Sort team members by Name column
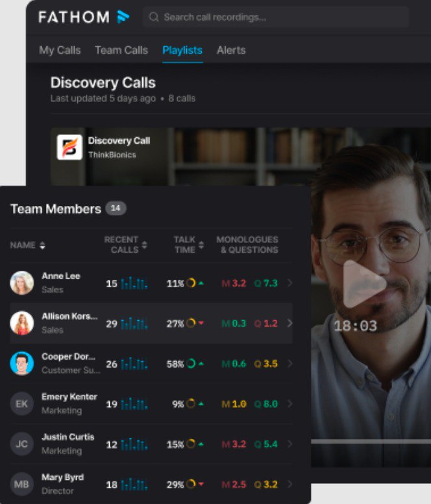Screen dimensions: 431x504 coord(42,246)
